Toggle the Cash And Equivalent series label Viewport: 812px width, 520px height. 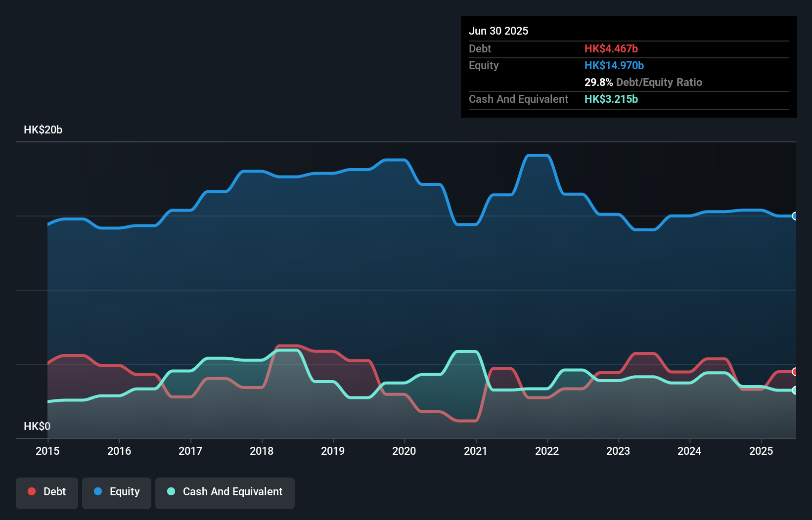pyautogui.click(x=232, y=492)
